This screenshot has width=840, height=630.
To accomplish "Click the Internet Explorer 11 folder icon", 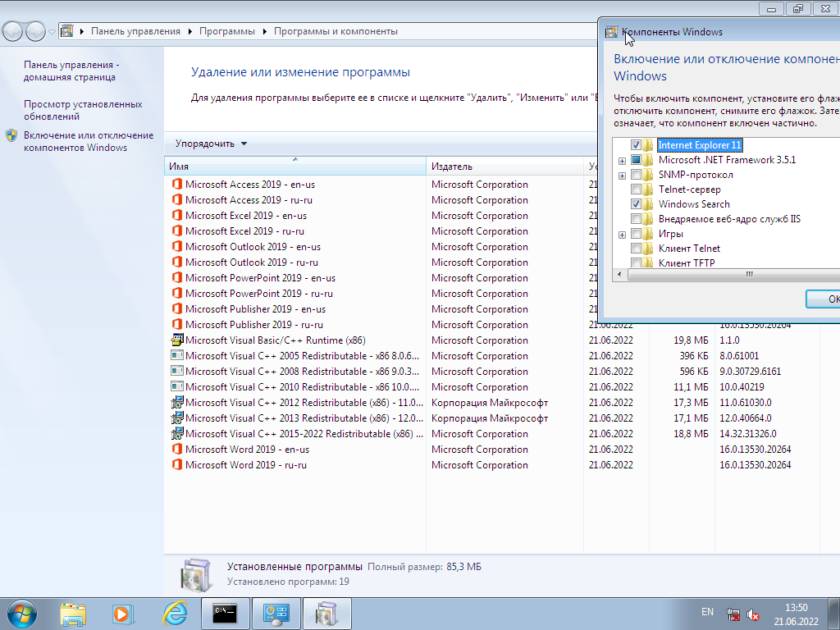I will point(648,145).
